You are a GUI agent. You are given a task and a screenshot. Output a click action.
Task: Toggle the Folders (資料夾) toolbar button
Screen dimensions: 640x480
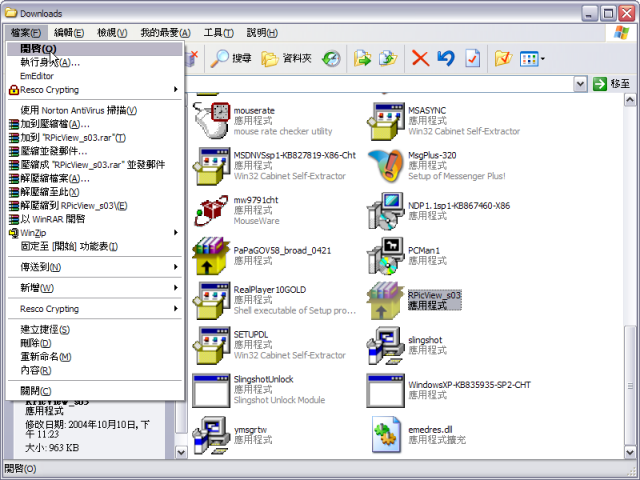tap(287, 59)
